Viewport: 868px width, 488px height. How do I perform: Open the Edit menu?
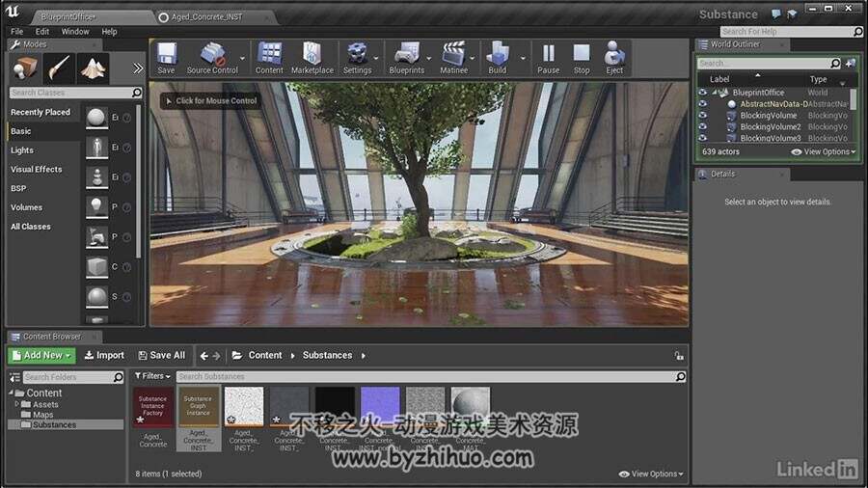(42, 32)
